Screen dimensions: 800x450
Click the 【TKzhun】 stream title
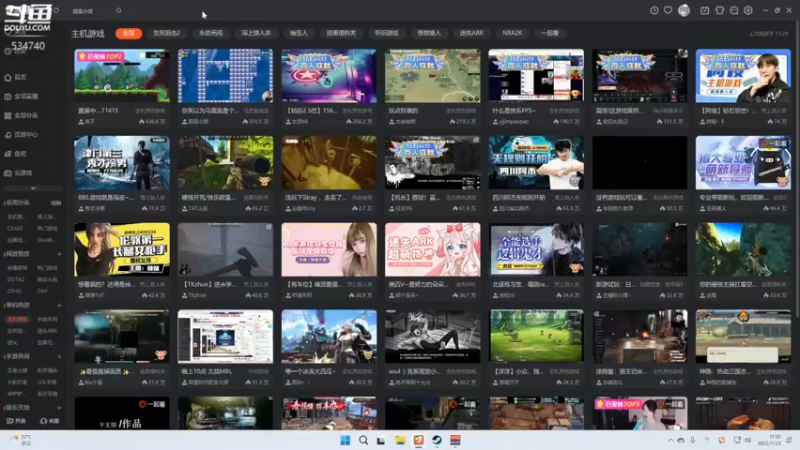pyautogui.click(x=210, y=284)
